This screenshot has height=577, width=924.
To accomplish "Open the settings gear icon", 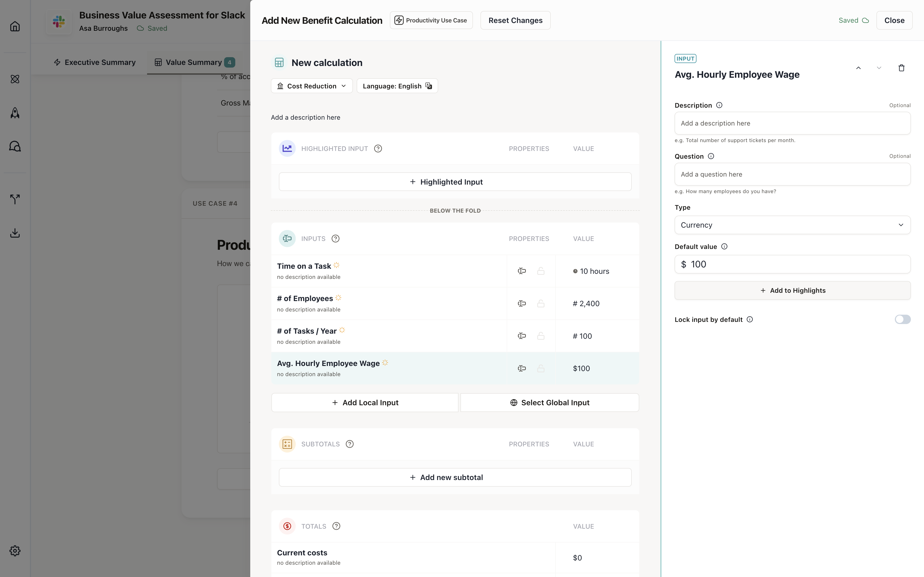I will tap(15, 551).
